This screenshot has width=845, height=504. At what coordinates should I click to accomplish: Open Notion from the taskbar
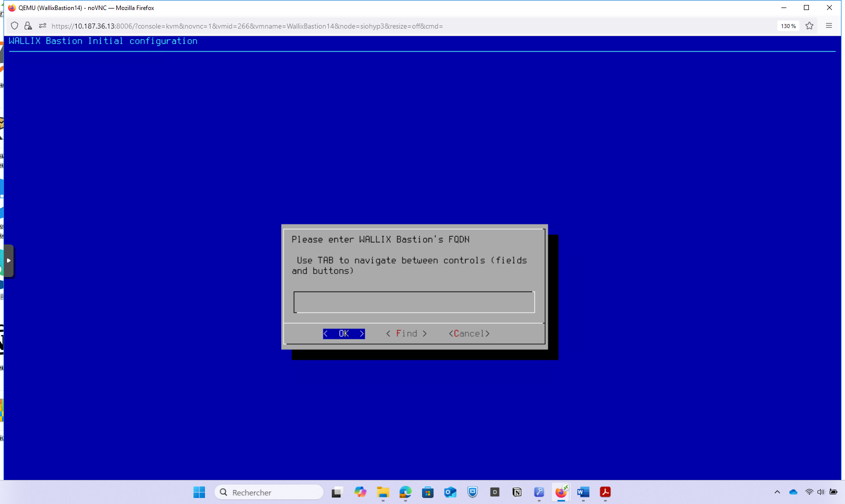coord(517,492)
